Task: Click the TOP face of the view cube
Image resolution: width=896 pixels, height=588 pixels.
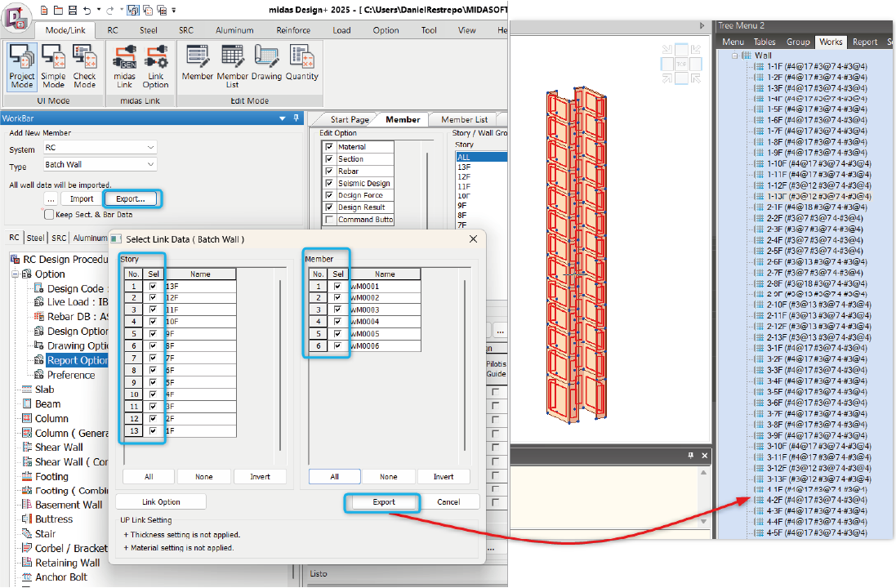Action: pyautogui.click(x=681, y=64)
